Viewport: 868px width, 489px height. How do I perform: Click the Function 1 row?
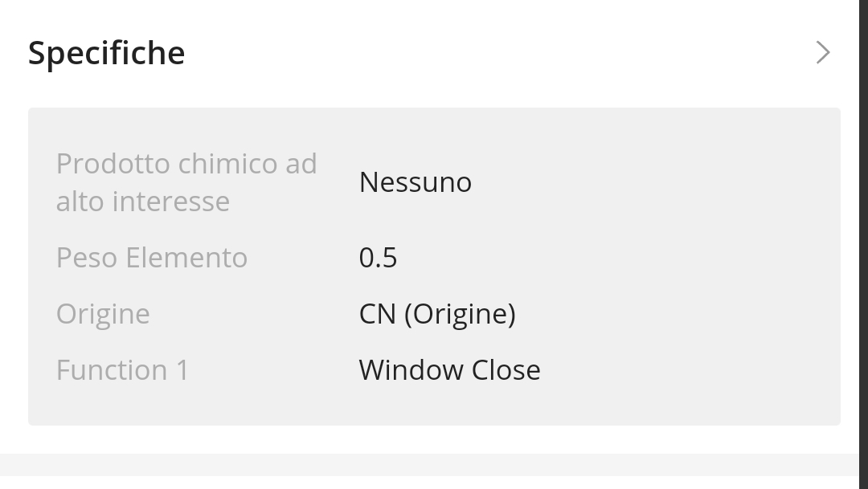[434, 369]
